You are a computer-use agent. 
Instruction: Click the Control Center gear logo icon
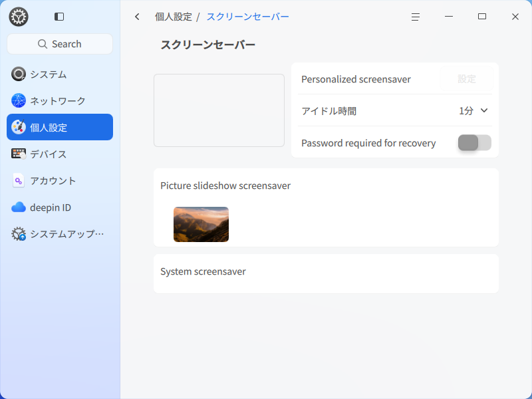19,17
